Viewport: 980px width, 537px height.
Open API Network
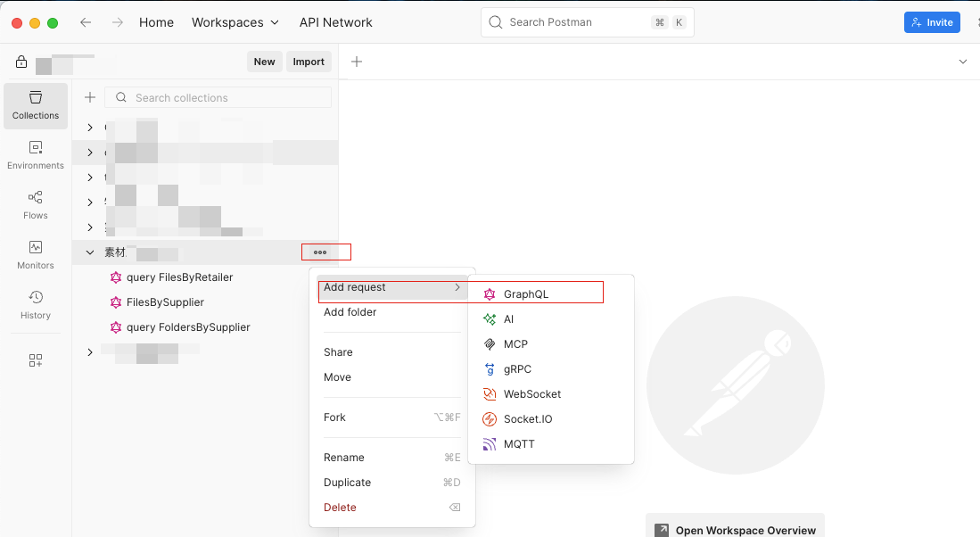(335, 22)
